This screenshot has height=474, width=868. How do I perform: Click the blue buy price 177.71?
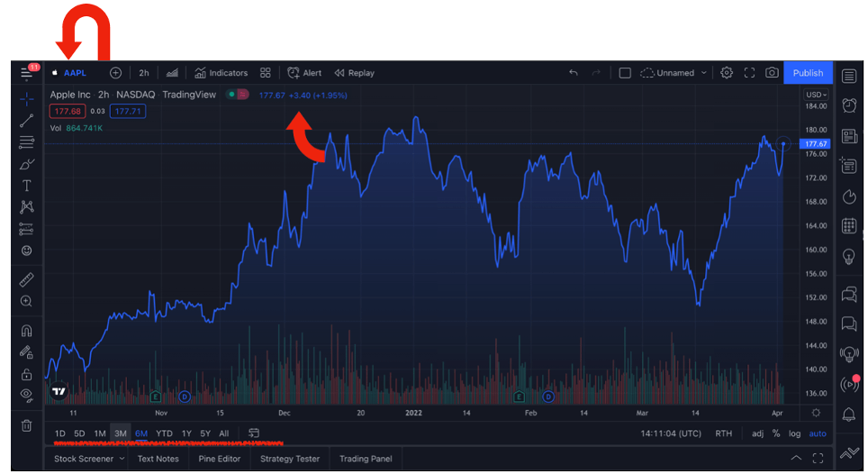128,112
